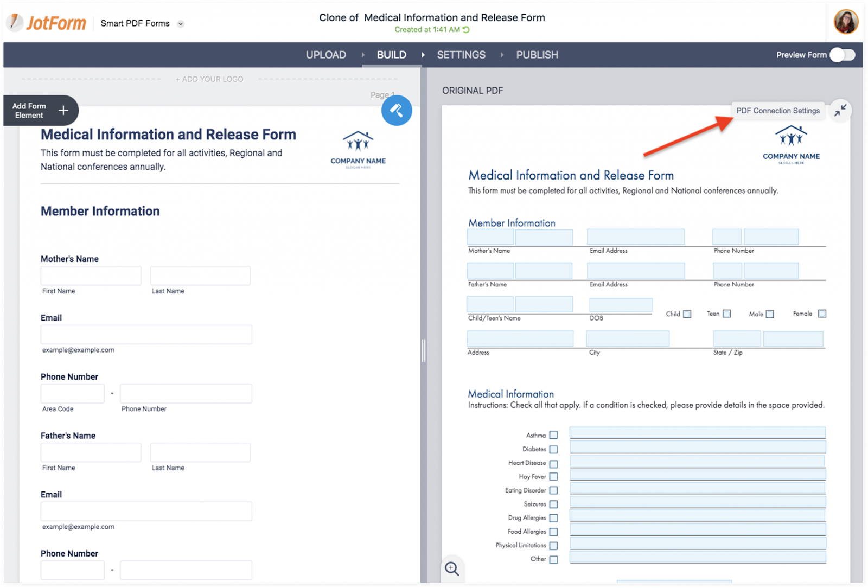Click the JotForm logo
868x588 pixels.
pos(47,23)
